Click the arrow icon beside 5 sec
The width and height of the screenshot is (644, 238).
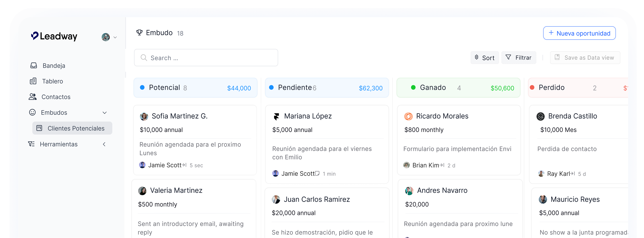tap(184, 165)
